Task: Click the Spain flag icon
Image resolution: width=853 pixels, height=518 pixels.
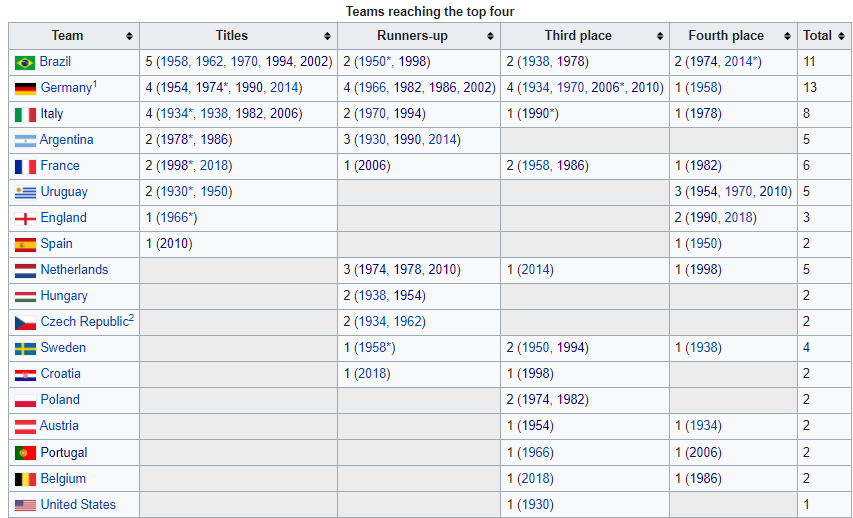Action: (x=25, y=244)
